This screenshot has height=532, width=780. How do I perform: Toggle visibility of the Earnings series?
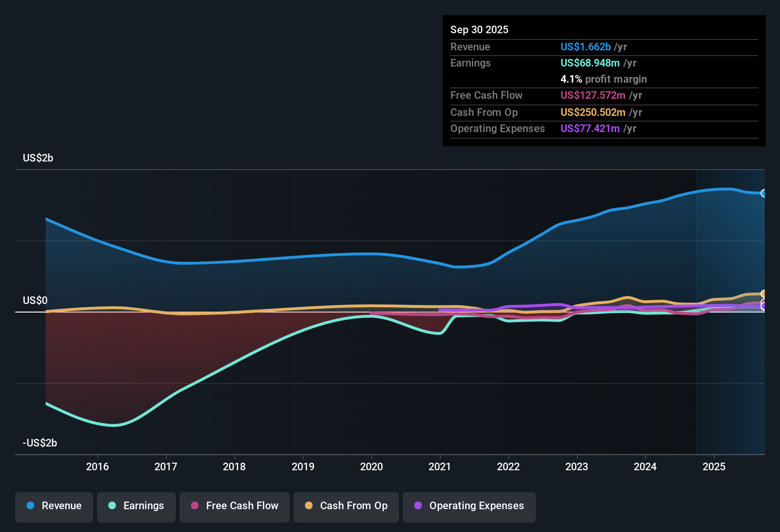(136, 506)
